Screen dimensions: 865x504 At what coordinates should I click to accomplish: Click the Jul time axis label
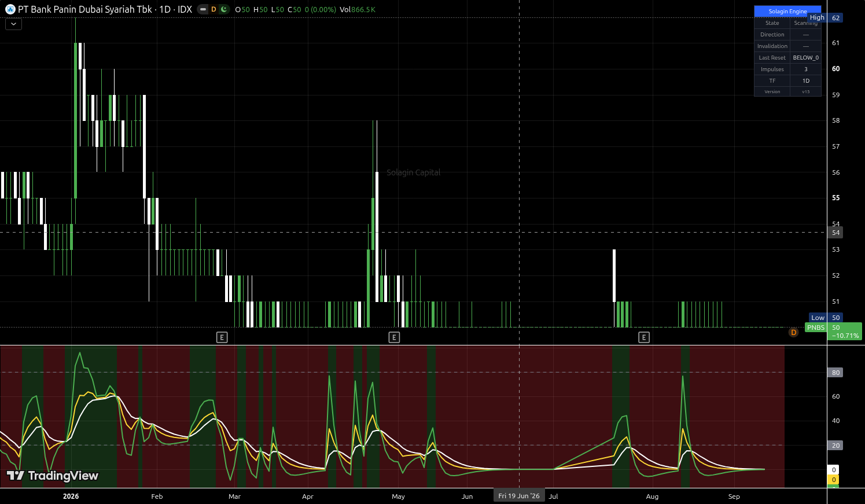[x=554, y=496]
